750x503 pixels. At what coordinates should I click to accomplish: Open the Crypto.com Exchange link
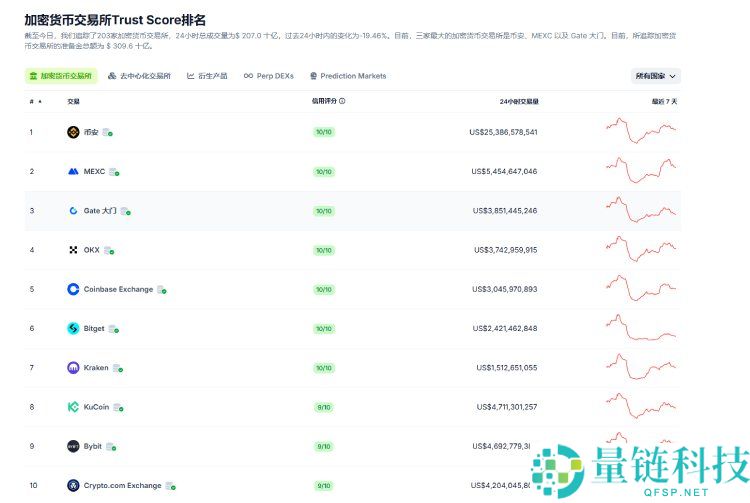point(122,486)
